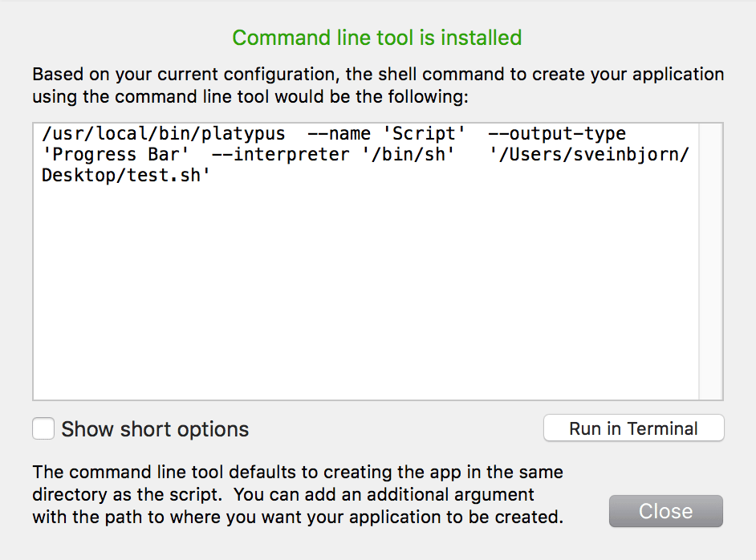Close the command line tool dialog

pos(665,512)
